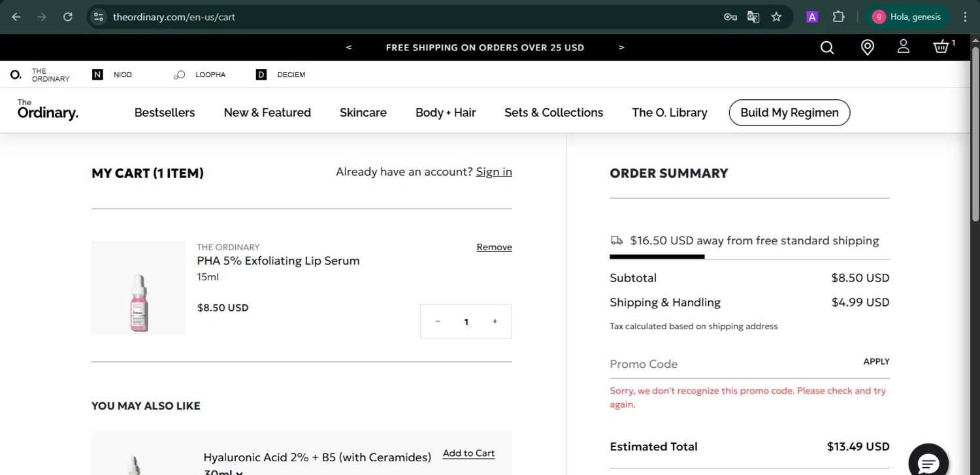Go back to the previous browser page
Image resolution: width=980 pixels, height=475 pixels.
(16, 17)
